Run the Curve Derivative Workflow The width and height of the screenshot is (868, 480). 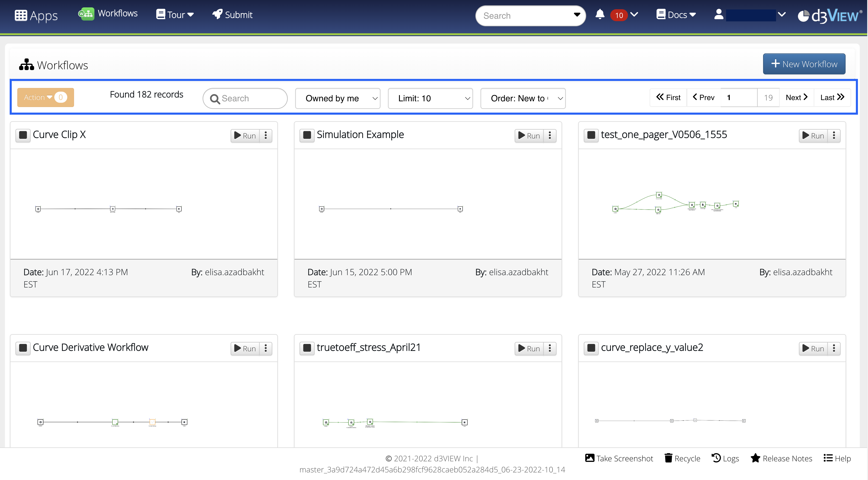click(x=245, y=348)
